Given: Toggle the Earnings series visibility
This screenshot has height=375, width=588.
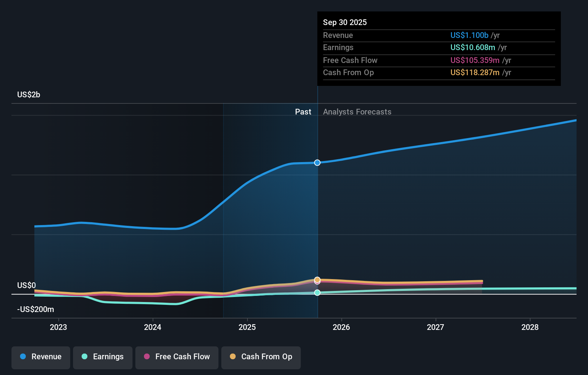Looking at the screenshot, I should click(102, 357).
